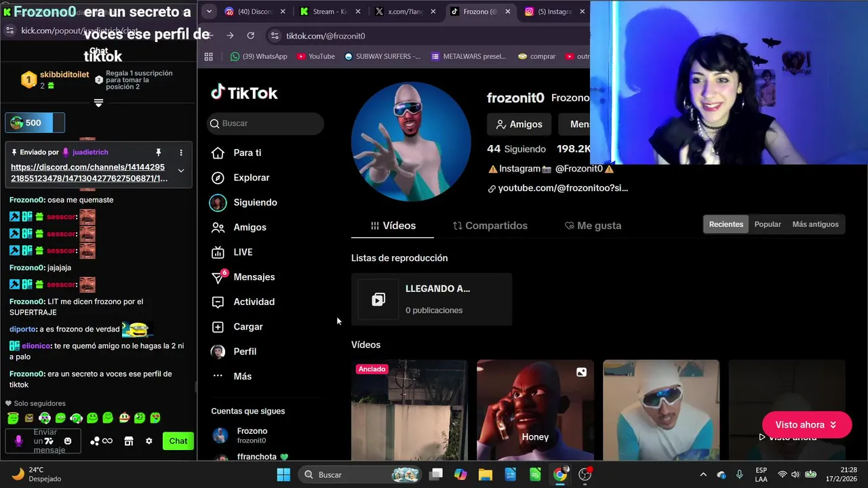Screen dimensions: 868x488
Task: Click the 500 channel points badge
Action: [35, 123]
